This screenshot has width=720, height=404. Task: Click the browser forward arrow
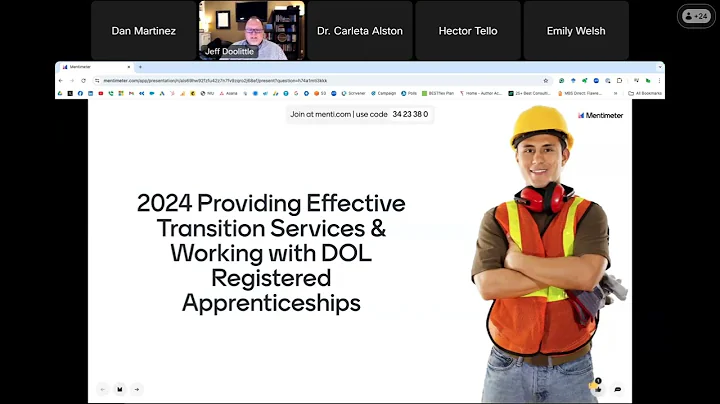coord(72,80)
